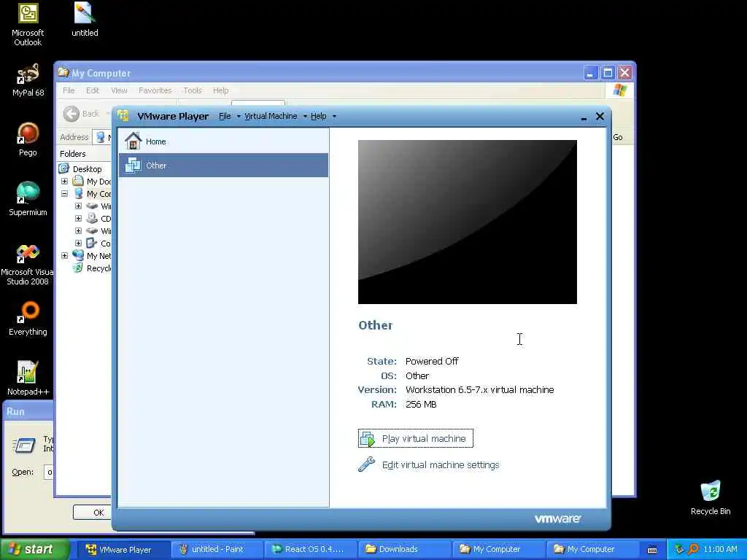Click the VMware Player taskbar button
747x560 pixels.
(124, 550)
